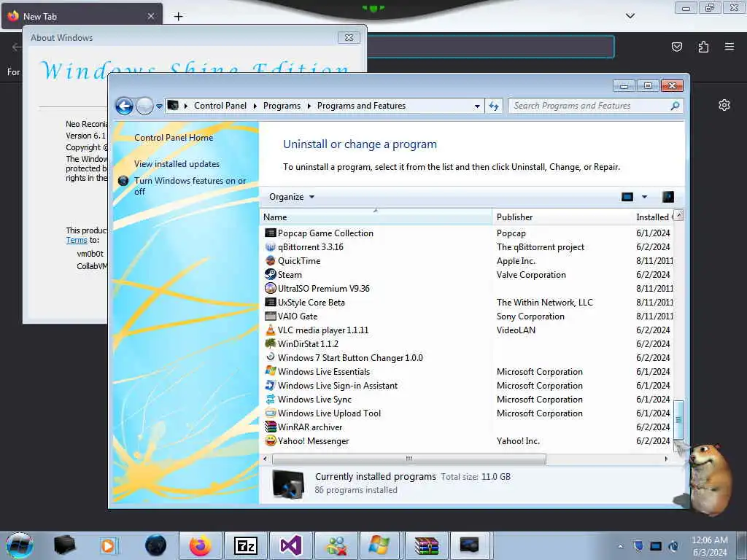Select the Yahoo! Messenger smiley icon

tap(270, 440)
